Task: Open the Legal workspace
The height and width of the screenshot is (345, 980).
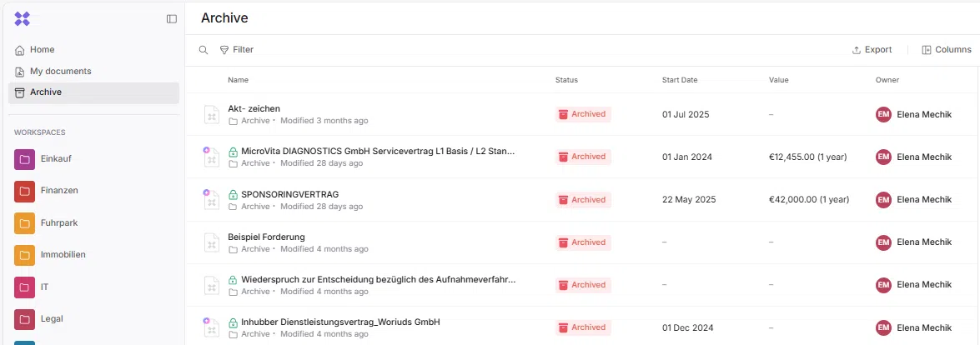Action: pos(52,318)
